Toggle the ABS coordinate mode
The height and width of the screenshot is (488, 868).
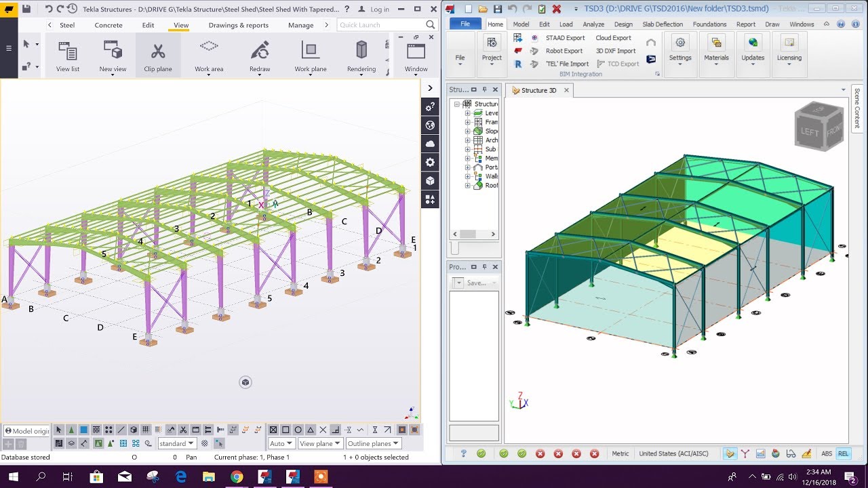pos(827,453)
